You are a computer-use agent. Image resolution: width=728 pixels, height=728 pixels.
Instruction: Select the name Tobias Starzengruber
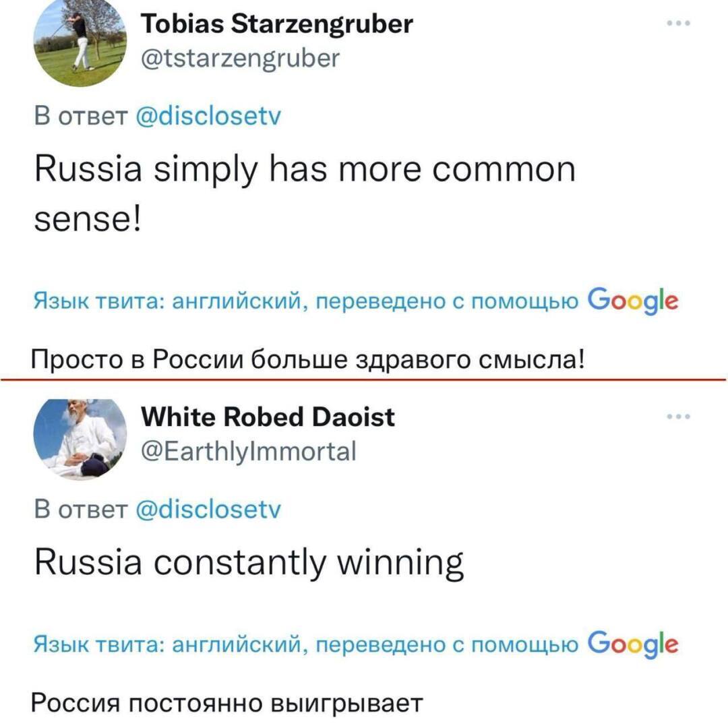(277, 24)
